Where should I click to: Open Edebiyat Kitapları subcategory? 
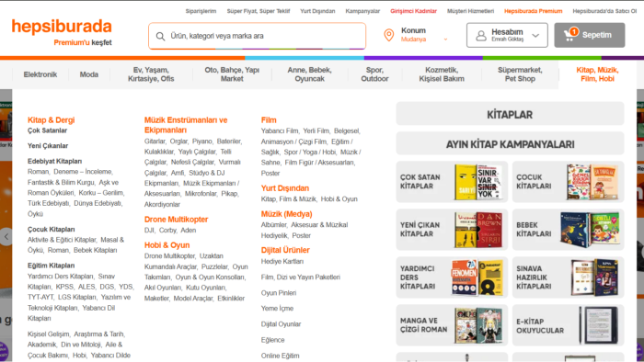pyautogui.click(x=54, y=161)
